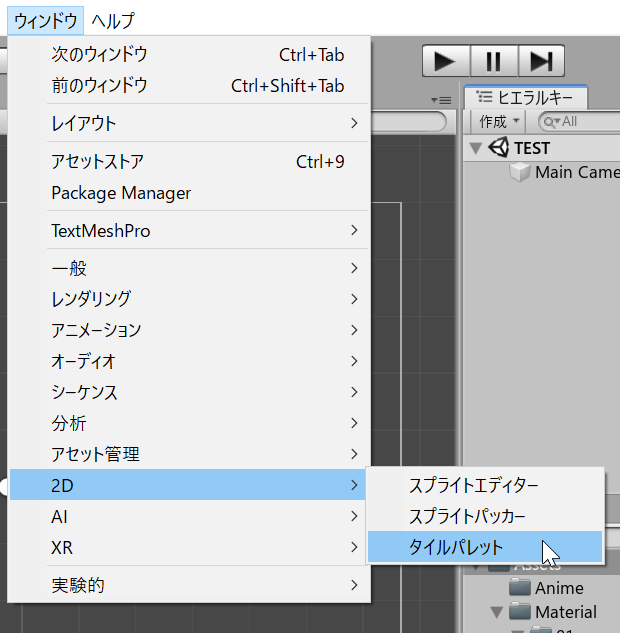Switch to the ヒエラルキー tab
Viewport: 620px width, 633px height.
tap(526, 97)
